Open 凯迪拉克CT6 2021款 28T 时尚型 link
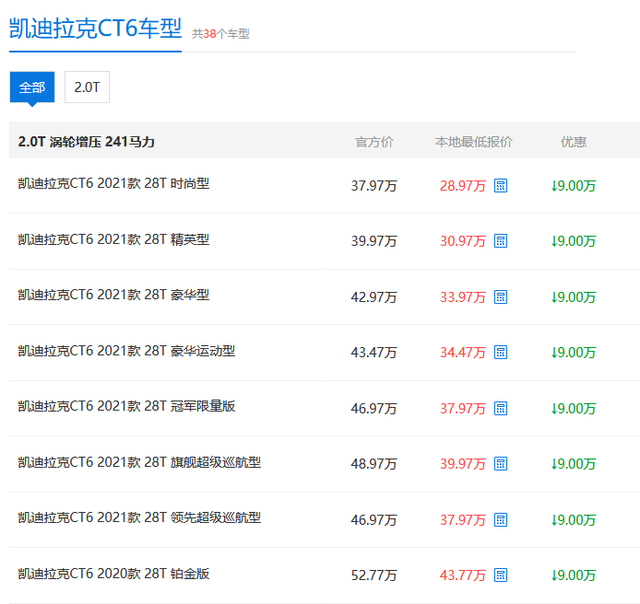The width and height of the screenshot is (640, 604). [x=113, y=184]
